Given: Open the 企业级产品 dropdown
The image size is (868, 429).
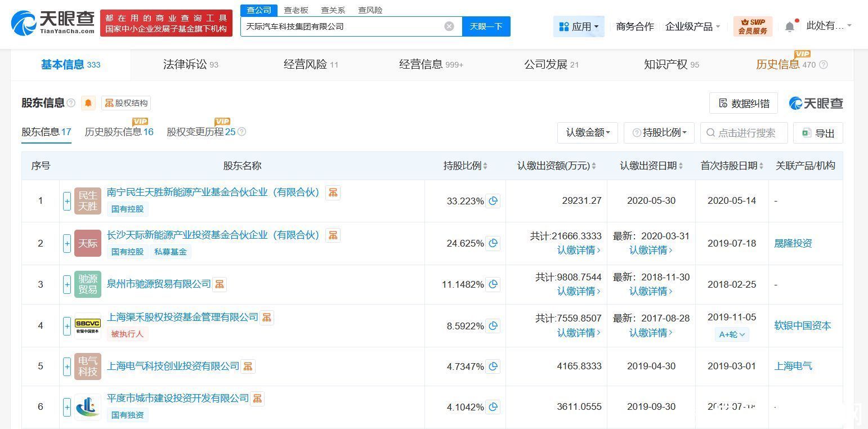Looking at the screenshot, I should pos(692,26).
